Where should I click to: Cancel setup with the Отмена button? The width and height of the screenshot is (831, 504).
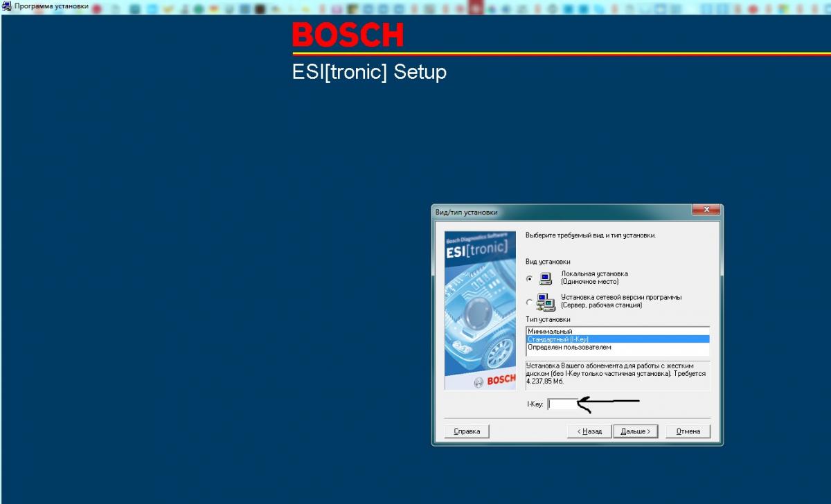click(x=688, y=431)
